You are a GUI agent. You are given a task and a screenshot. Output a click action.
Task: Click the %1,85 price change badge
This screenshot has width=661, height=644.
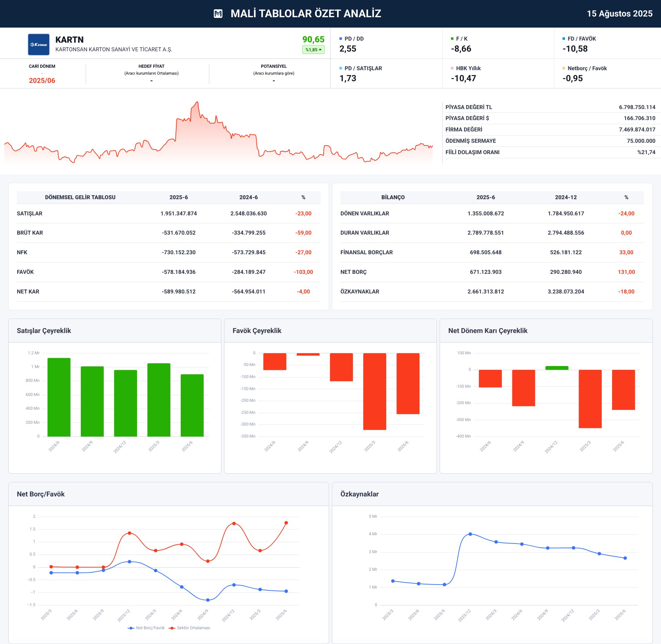click(313, 50)
